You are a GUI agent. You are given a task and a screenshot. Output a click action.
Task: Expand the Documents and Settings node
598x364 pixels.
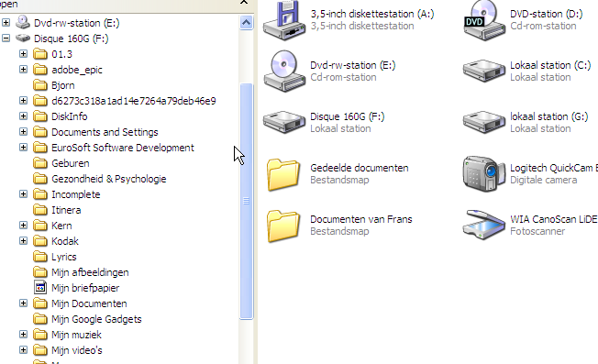click(23, 132)
